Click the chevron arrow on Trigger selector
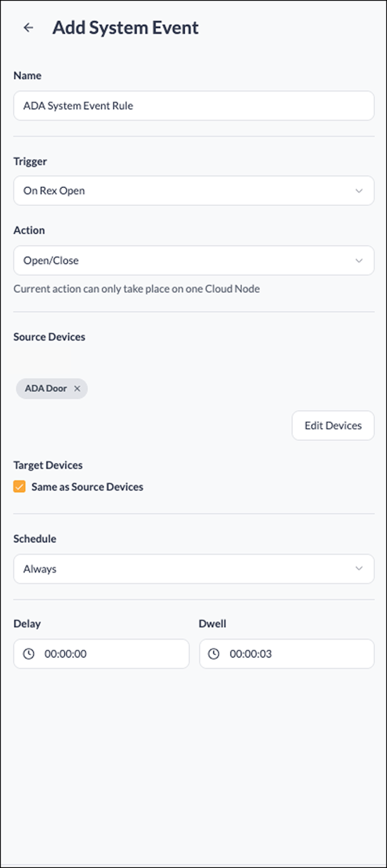Screen dimensions: 387x868 (359, 191)
